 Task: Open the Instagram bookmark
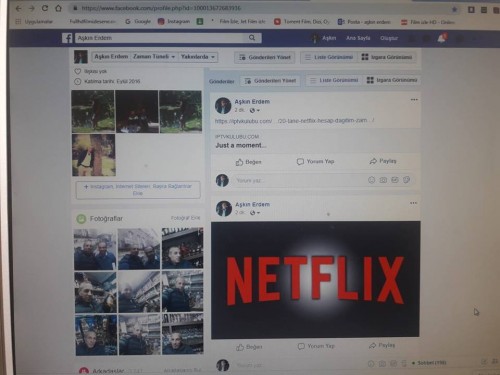click(174, 21)
